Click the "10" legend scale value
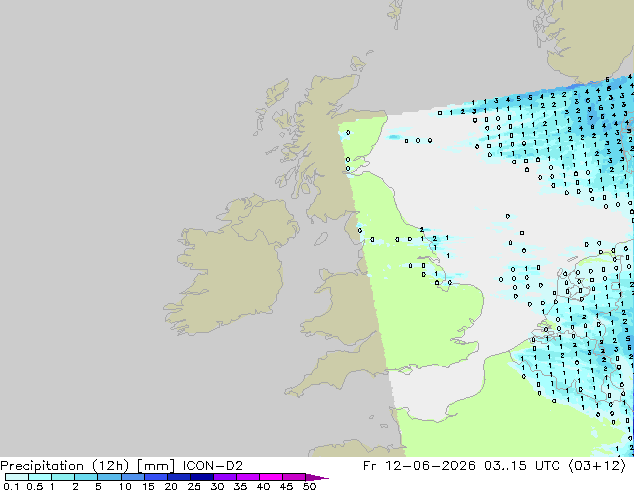The image size is (634, 490). (x=125, y=486)
